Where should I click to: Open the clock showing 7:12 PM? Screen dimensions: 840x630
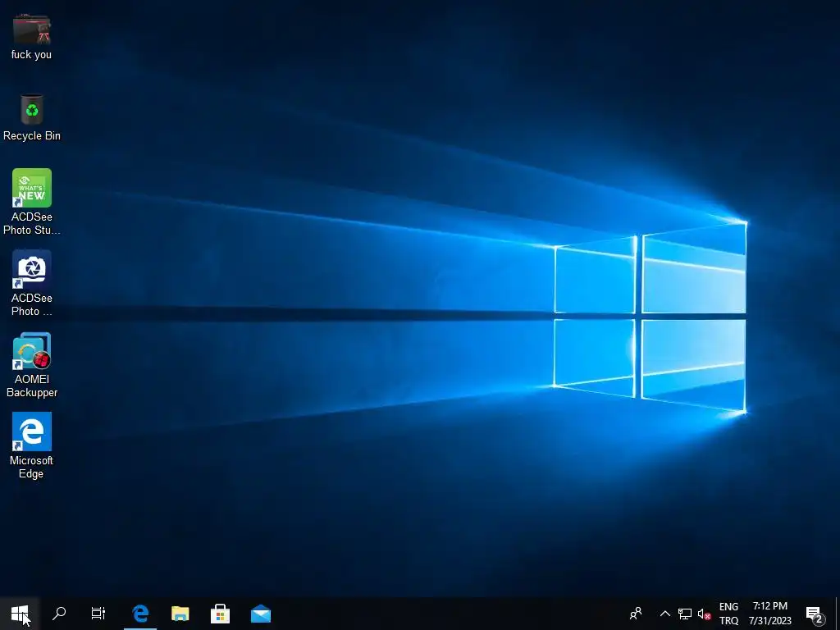coord(769,614)
